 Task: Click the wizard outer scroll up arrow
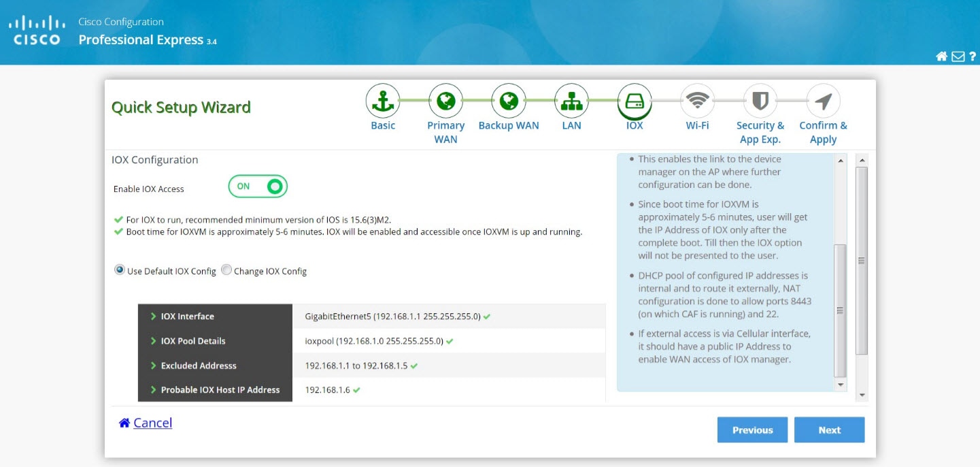[x=862, y=161]
